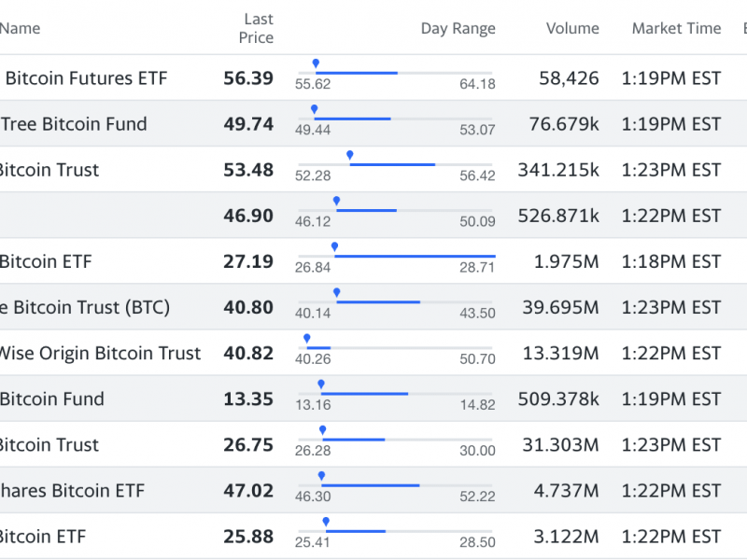
Task: Click the Day Range column header
Action: (458, 28)
